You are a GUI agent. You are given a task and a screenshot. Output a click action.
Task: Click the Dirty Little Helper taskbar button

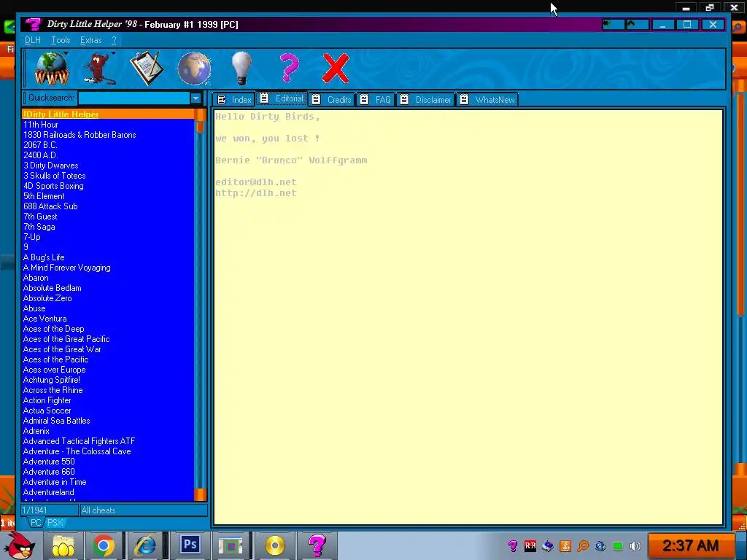[317, 545]
